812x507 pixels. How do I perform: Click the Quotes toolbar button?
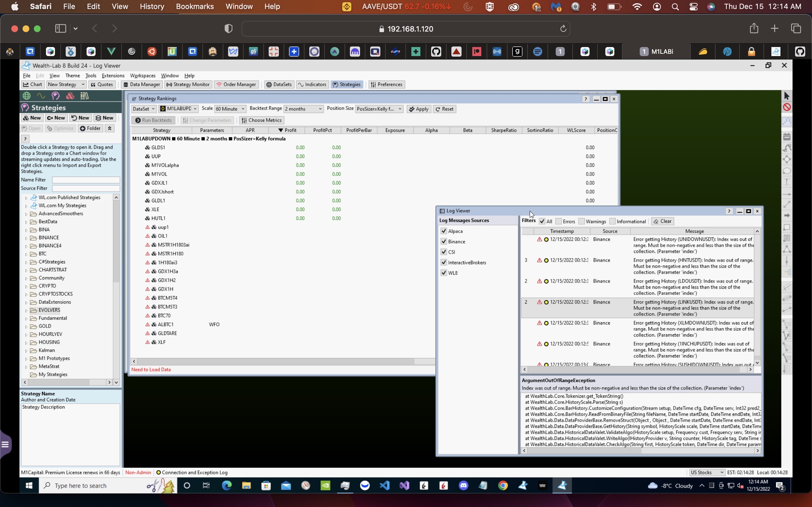(x=102, y=84)
